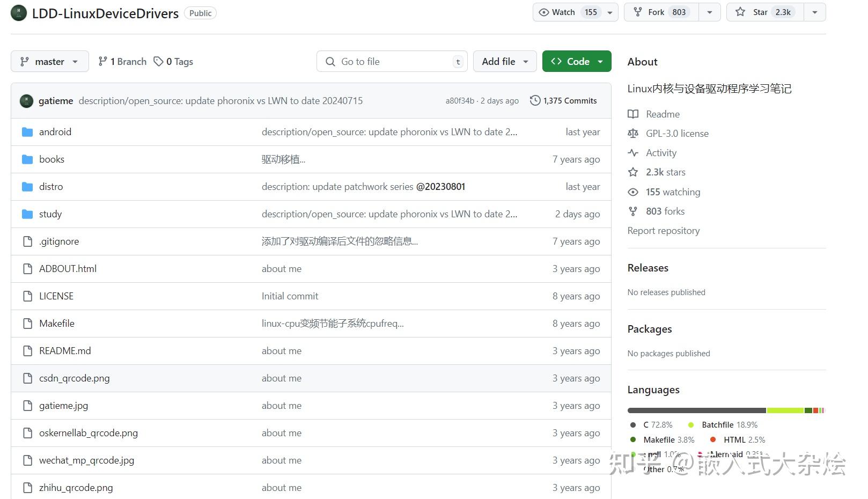Click the Go to file search field
Viewport: 868px width, 499px height.
click(x=392, y=61)
